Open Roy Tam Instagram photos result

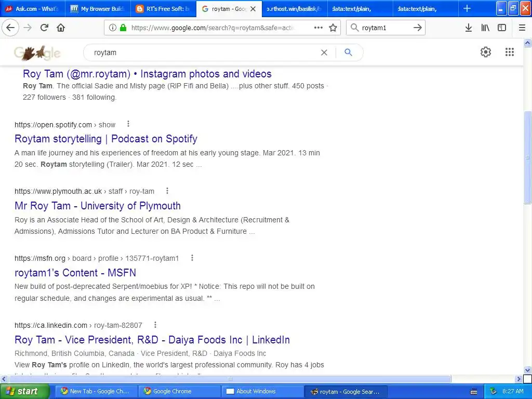[147, 74]
